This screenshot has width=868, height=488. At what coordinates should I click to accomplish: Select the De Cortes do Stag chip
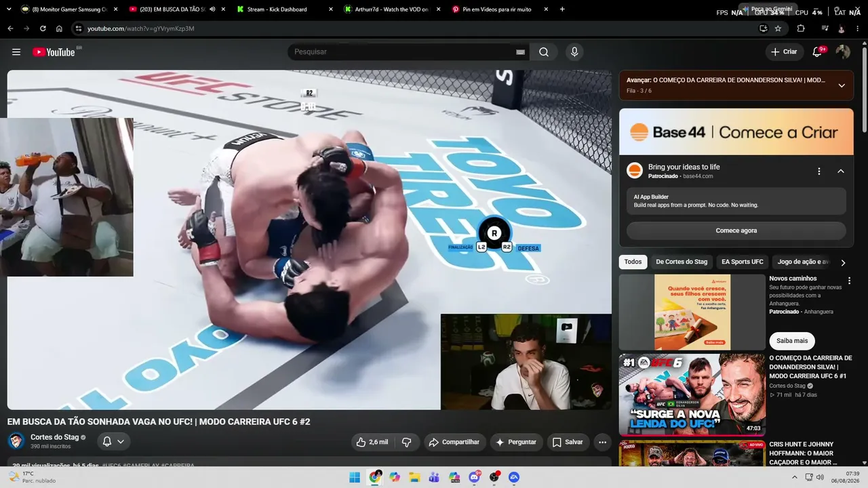tap(682, 262)
